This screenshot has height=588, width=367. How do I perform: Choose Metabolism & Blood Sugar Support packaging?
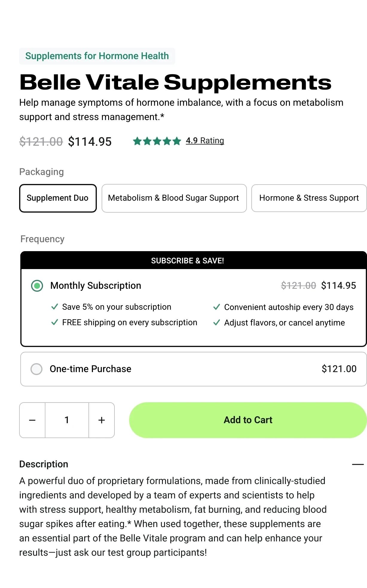pos(174,198)
